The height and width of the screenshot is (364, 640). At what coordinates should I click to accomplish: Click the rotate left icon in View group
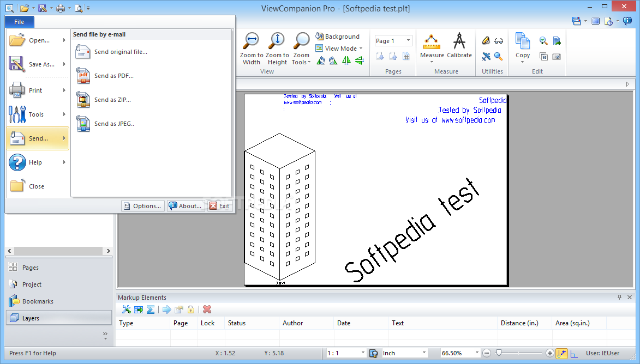click(x=321, y=60)
